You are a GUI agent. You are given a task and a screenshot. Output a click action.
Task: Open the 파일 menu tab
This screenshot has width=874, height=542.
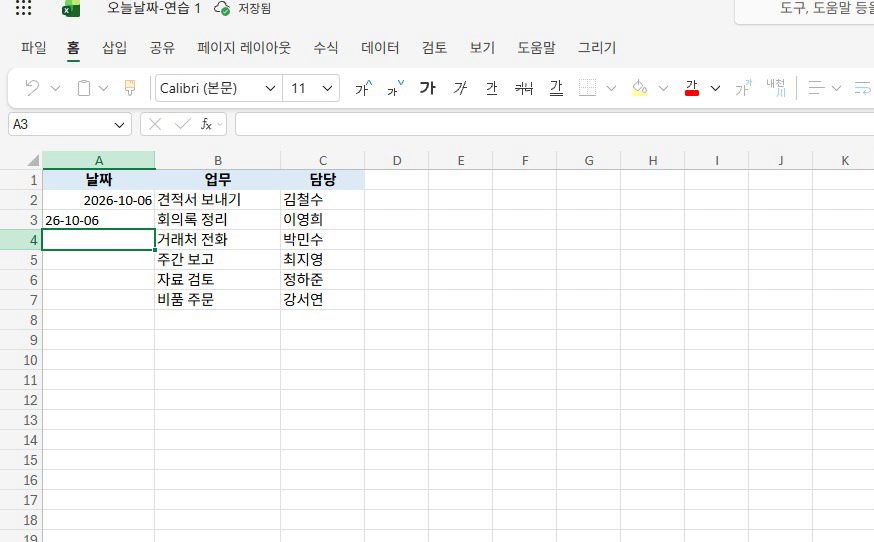coord(33,47)
